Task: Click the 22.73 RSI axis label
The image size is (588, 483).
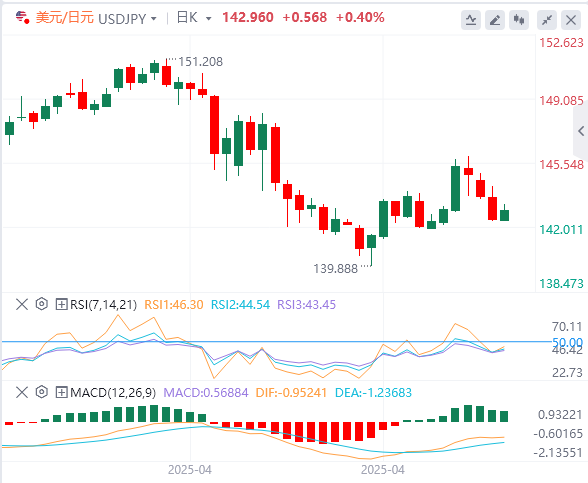Action: pyautogui.click(x=567, y=373)
